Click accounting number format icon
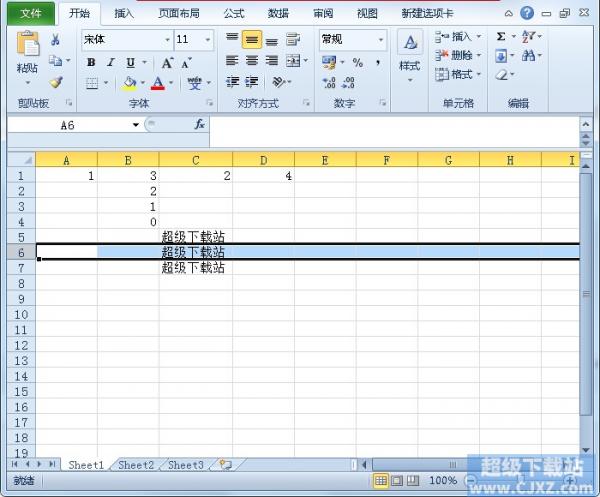 (x=329, y=62)
